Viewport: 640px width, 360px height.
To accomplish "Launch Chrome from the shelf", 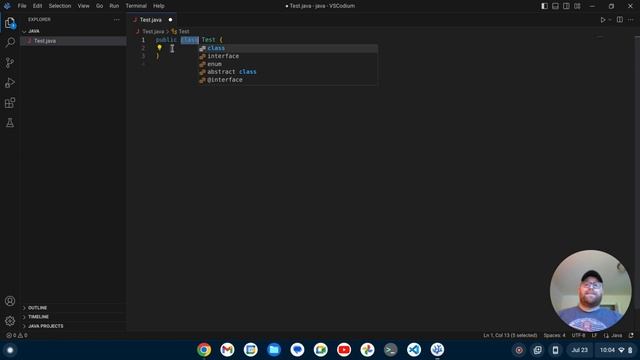I will point(204,350).
